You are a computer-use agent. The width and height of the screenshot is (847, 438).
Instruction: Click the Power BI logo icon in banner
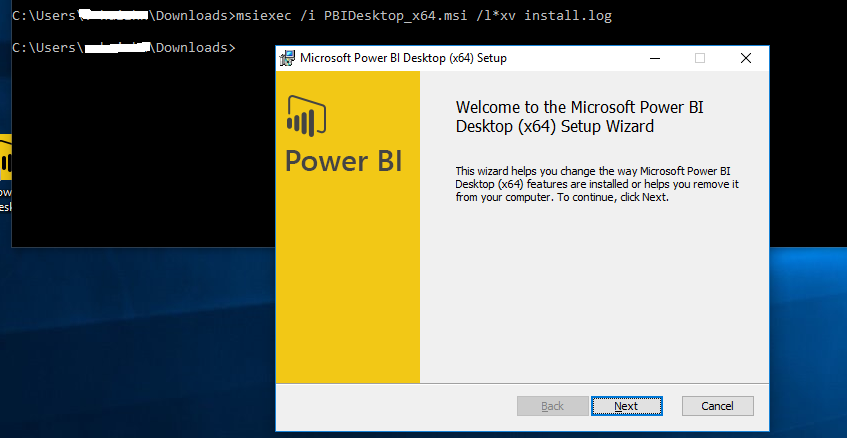(306, 115)
